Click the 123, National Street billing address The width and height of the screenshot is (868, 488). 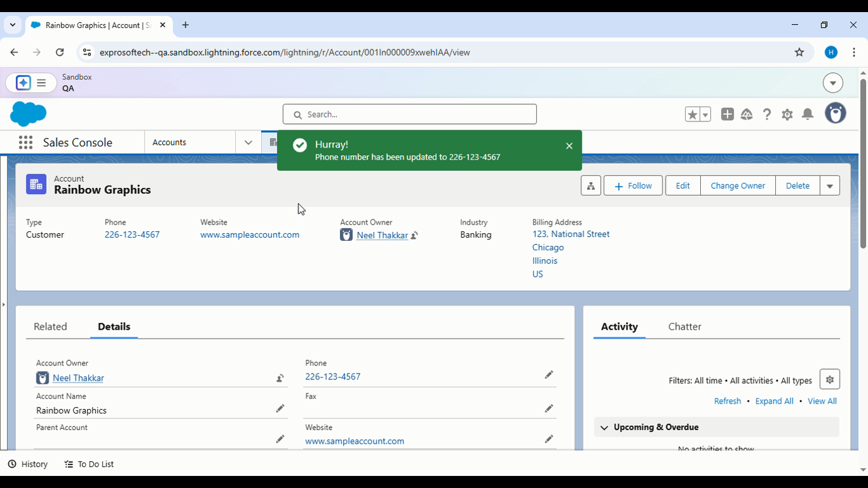pyautogui.click(x=571, y=234)
